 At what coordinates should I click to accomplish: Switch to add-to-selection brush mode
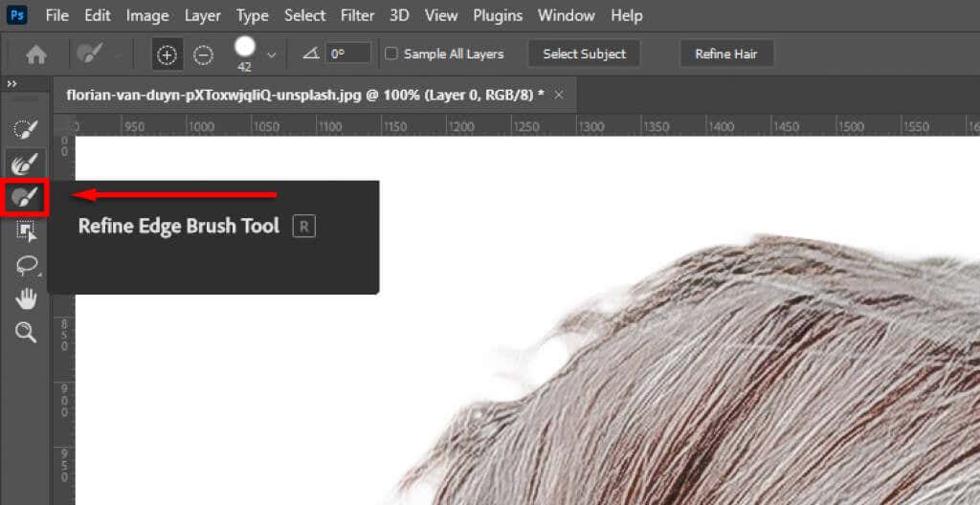coord(167,55)
